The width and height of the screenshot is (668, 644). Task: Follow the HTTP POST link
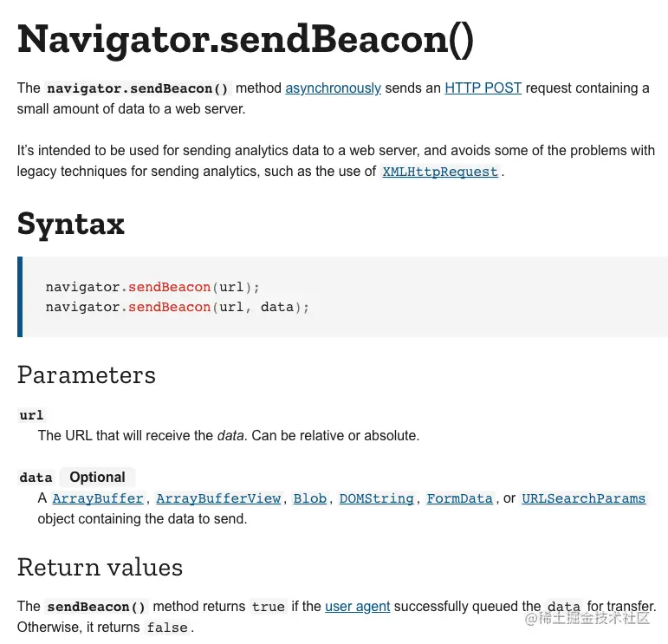point(483,88)
